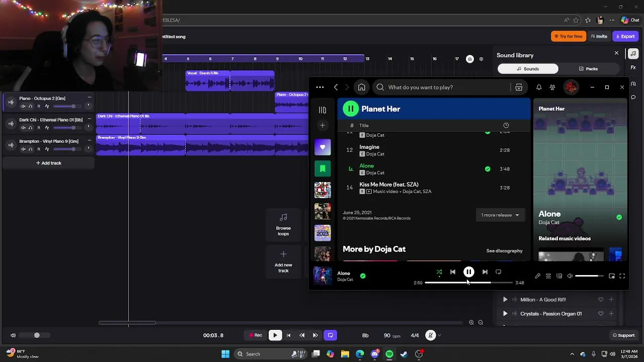Toggle shuffle in Spotify
This screenshot has width=644, height=362.
439,272
